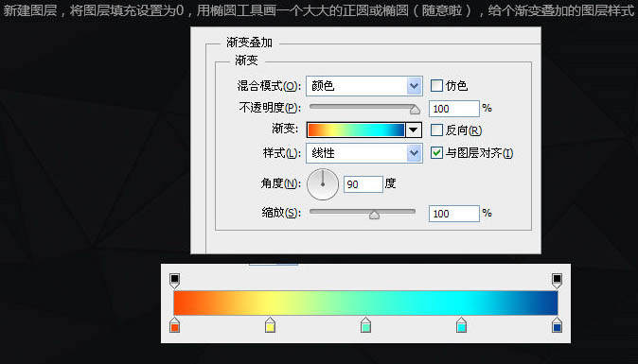The width and height of the screenshot is (638, 364).
Task: Click the 缩放(S) label
Action: pyautogui.click(x=281, y=213)
